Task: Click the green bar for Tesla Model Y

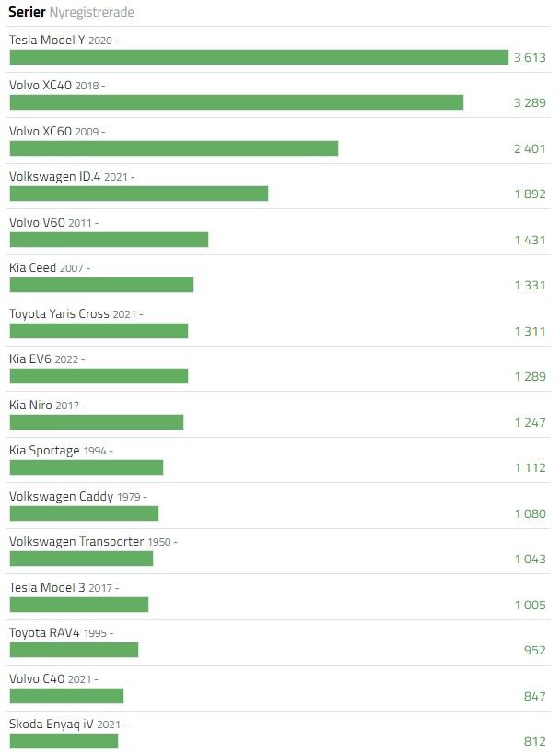Action: pos(259,57)
